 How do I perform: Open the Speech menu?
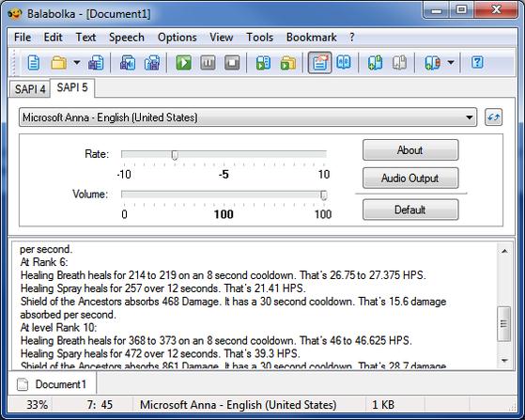tap(127, 38)
